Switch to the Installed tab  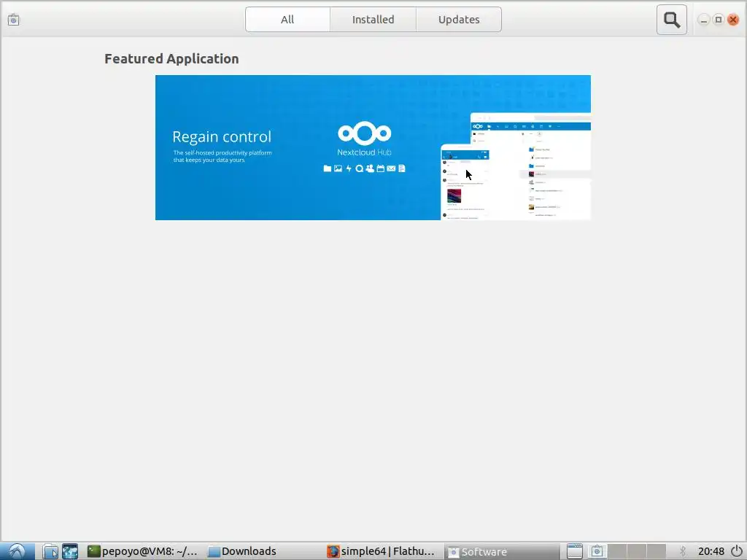pos(373,20)
